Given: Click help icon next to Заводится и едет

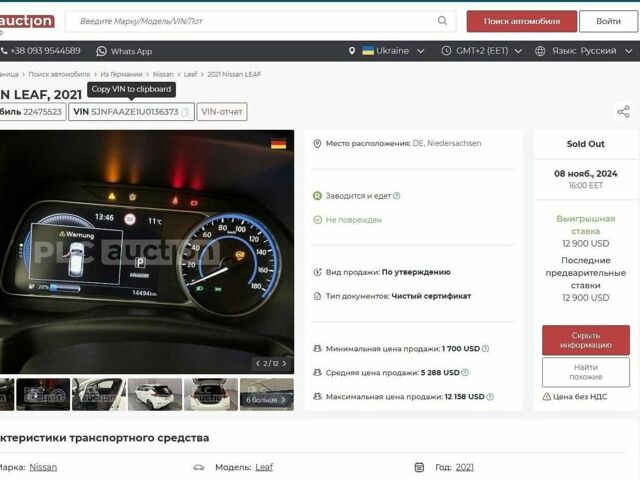Looking at the screenshot, I should [x=397, y=196].
